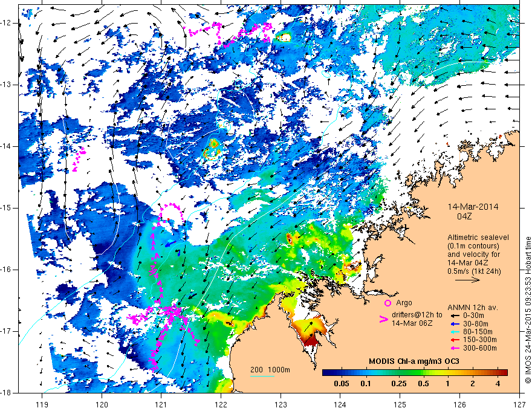Viewport: 532px width, 411px height.
Task: Click the black 0-30m arrow legend icon
Action: (455, 316)
